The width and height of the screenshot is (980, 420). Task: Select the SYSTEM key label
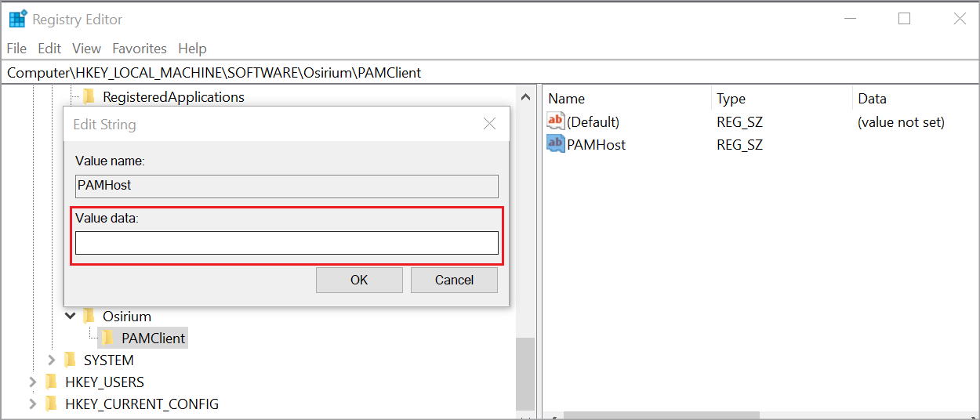(x=108, y=360)
